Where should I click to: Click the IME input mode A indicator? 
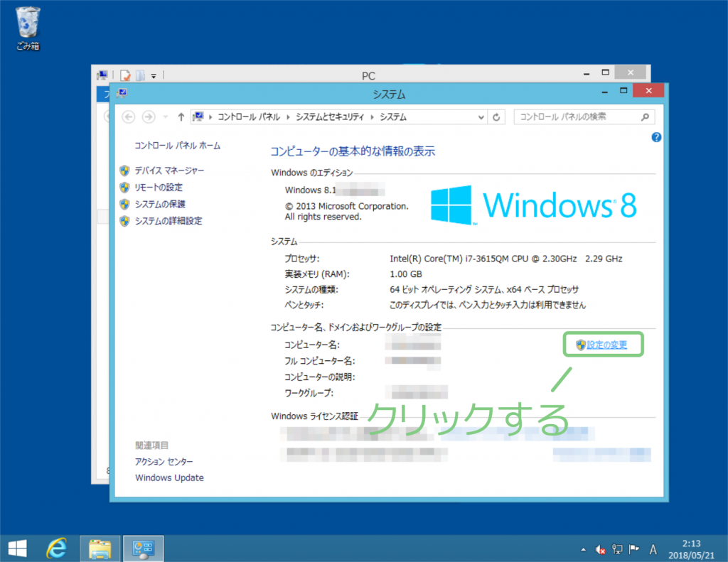pos(653,549)
